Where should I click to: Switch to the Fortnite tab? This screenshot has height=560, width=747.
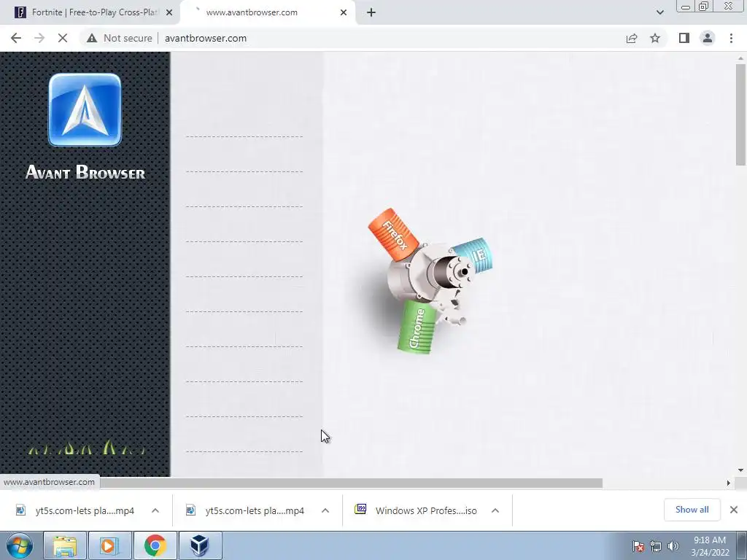[90, 13]
